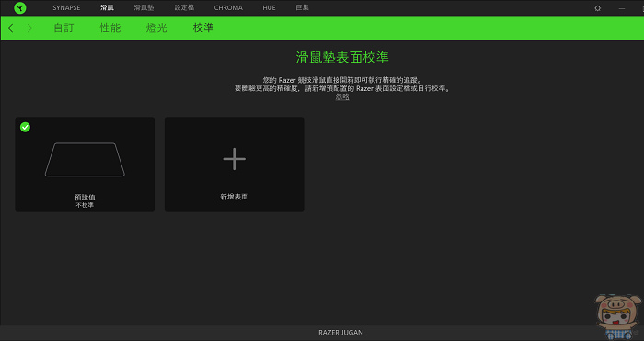Viewport: 644px width, 341px height.
Task: Open the 巨集 top tab
Action: click(x=303, y=7)
